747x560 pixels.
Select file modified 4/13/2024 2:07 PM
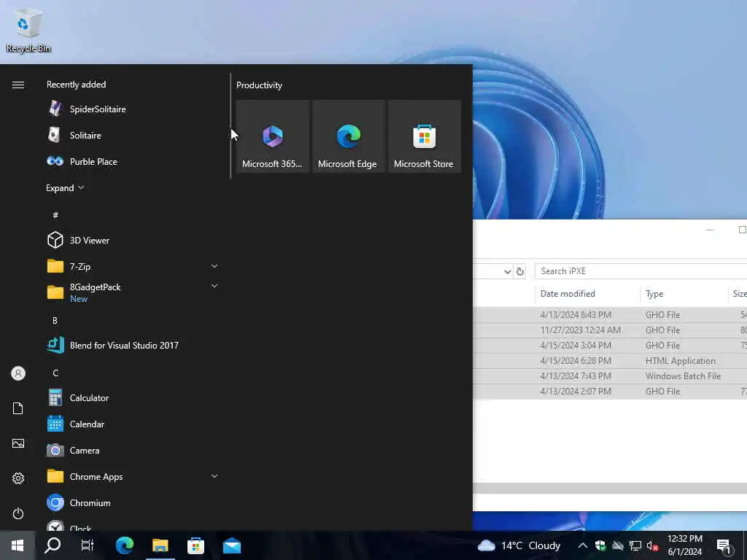point(610,391)
